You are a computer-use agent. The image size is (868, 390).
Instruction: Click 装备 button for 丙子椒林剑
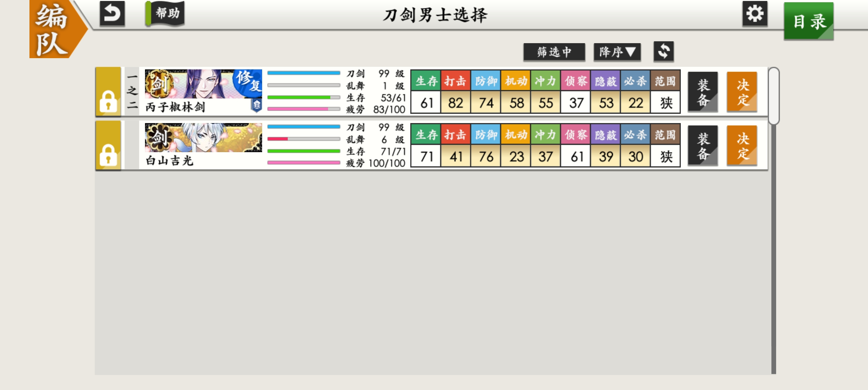pos(703,91)
